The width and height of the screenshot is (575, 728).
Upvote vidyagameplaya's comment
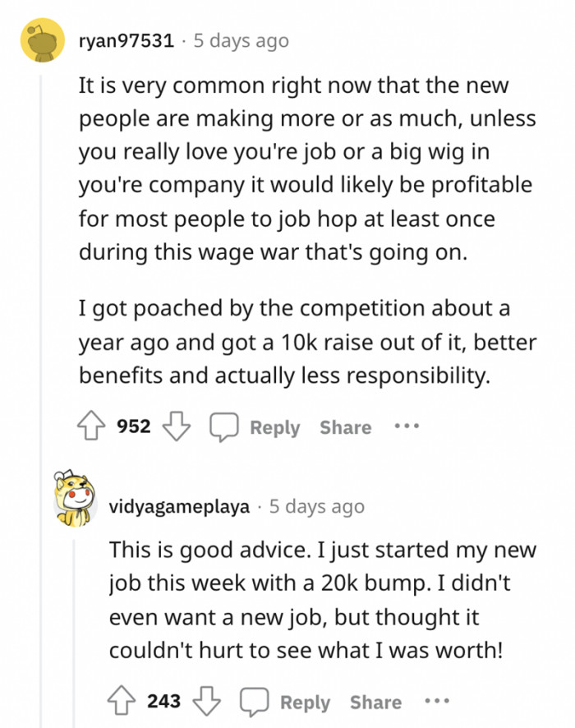[122, 701]
